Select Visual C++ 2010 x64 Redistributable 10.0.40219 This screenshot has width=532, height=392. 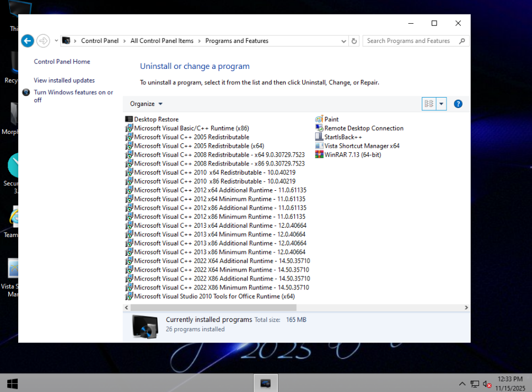pos(211,172)
